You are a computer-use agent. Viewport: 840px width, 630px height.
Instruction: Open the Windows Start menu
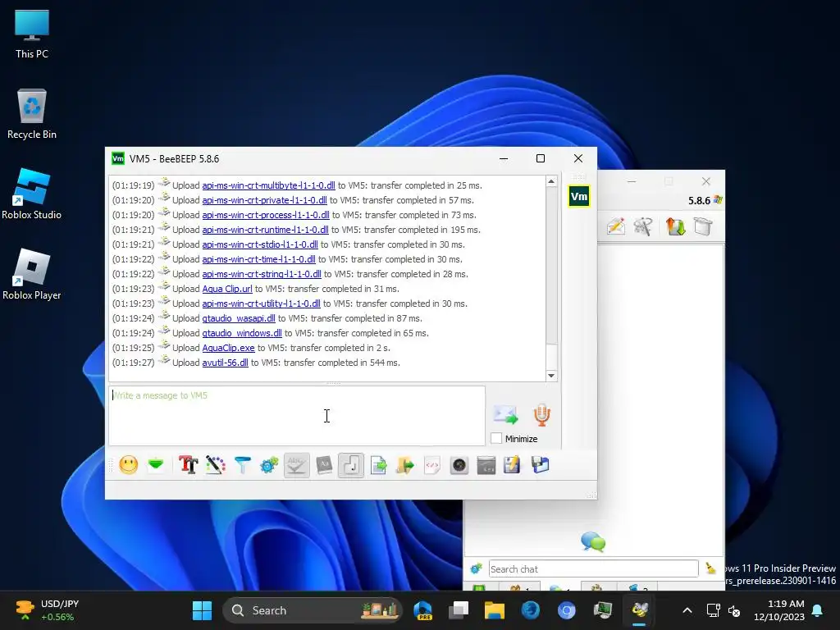tap(202, 610)
